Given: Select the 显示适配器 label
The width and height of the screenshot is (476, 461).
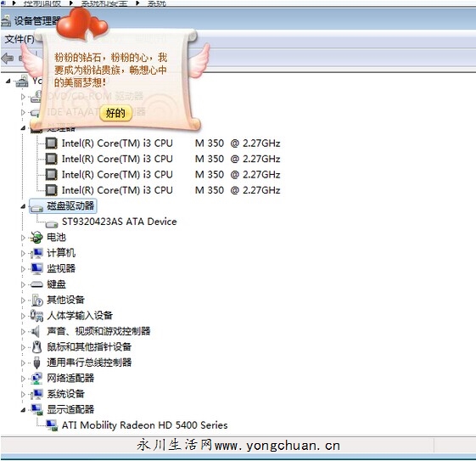Looking at the screenshot, I should pos(70,410).
